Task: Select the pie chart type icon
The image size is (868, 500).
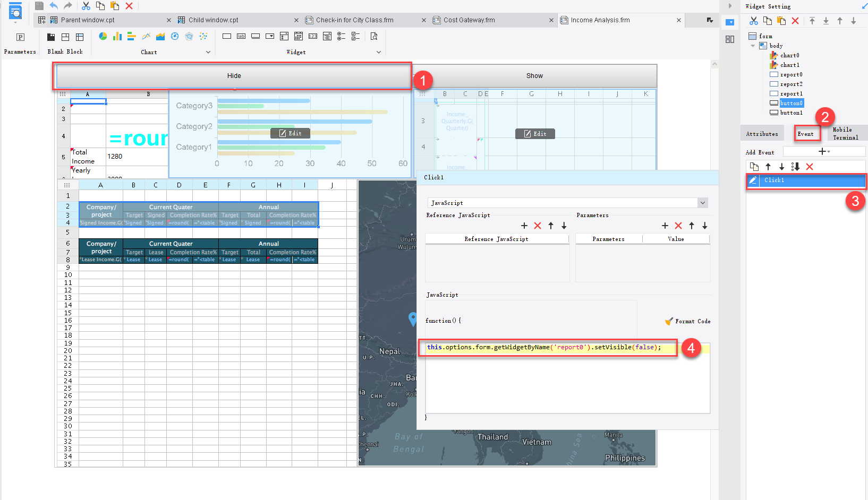Action: pos(103,36)
